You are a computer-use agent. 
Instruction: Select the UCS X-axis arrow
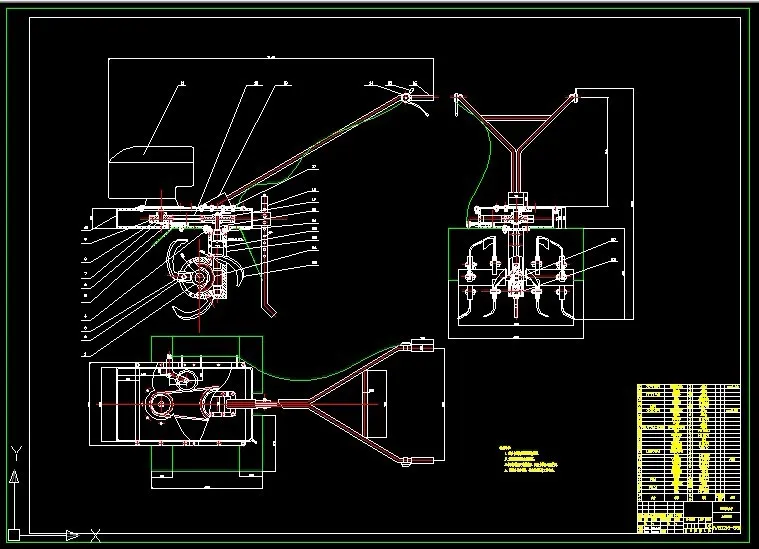click(73, 535)
